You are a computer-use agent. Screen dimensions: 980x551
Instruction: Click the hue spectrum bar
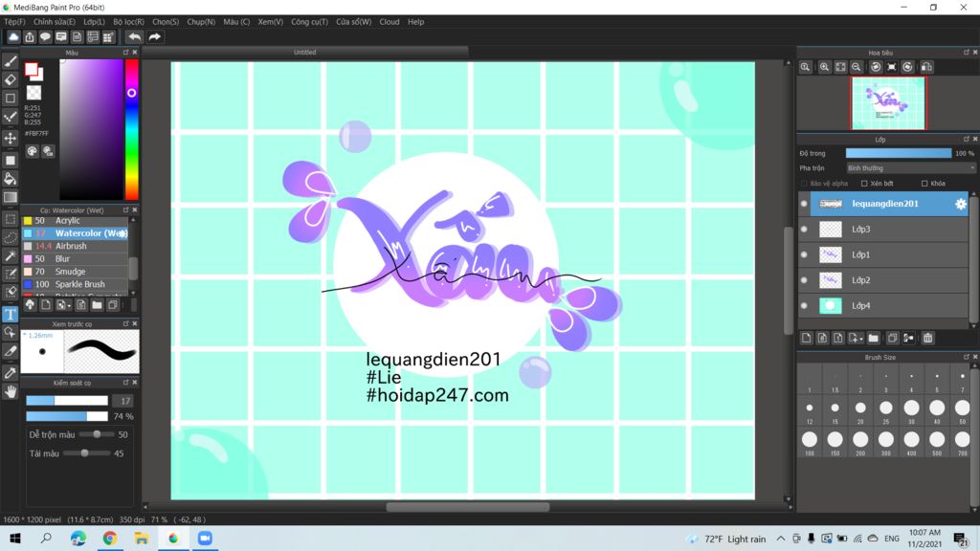pyautogui.click(x=131, y=130)
